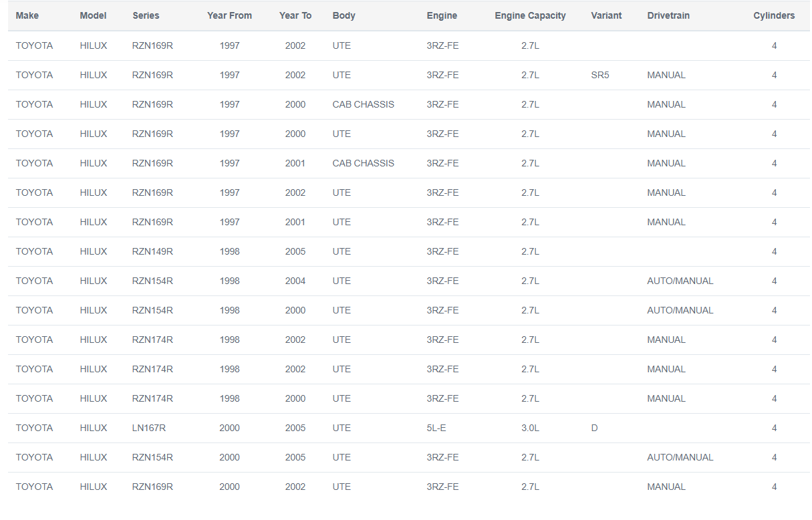Click the Engine Capacity column header
Viewport: 812px width, 520px height.
coord(530,15)
